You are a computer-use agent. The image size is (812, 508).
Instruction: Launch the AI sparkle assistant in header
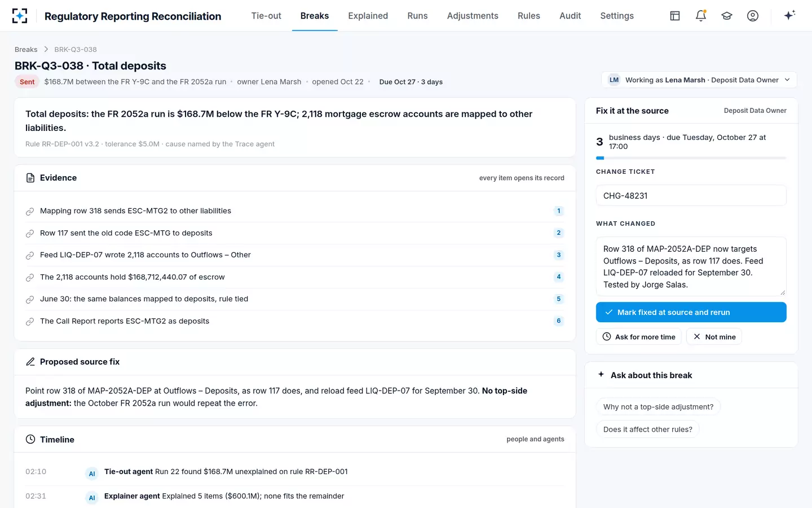coord(789,15)
